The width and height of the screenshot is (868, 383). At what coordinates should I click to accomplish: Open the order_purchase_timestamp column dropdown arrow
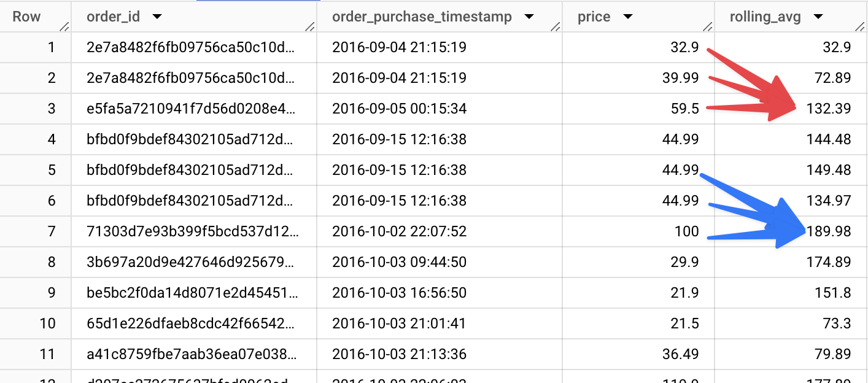click(529, 17)
